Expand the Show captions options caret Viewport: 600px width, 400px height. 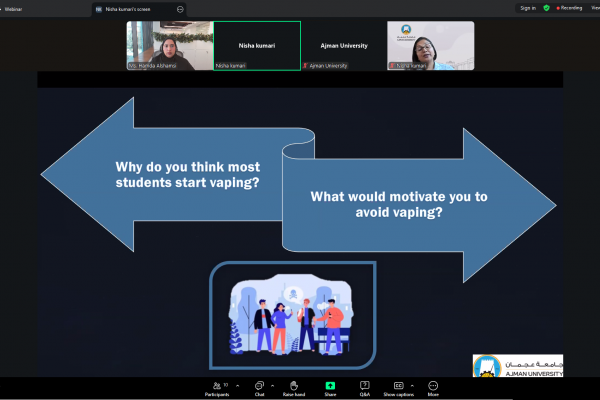(x=412, y=386)
